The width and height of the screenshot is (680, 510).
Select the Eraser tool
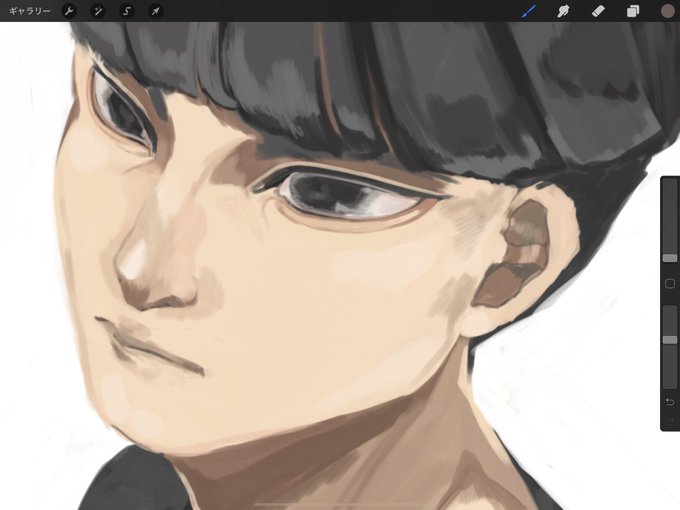click(598, 11)
